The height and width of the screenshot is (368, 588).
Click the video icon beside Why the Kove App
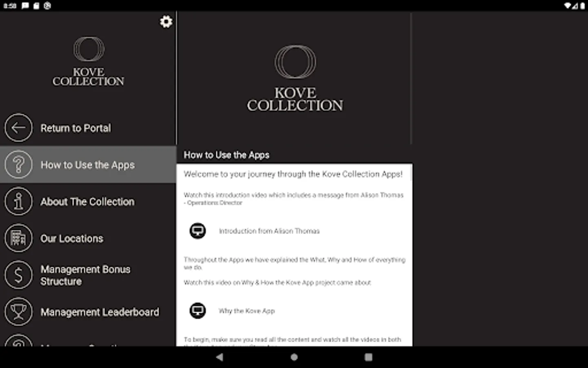pyautogui.click(x=198, y=310)
